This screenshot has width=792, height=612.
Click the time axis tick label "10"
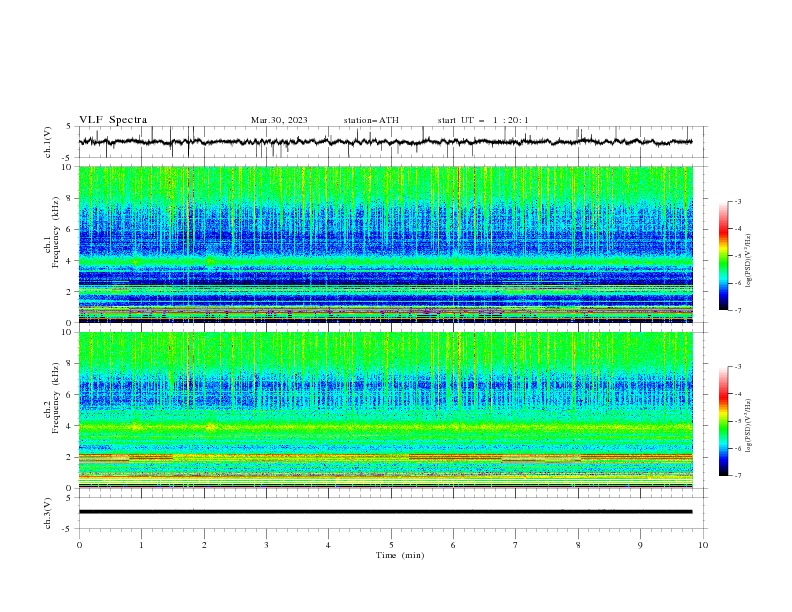point(703,545)
